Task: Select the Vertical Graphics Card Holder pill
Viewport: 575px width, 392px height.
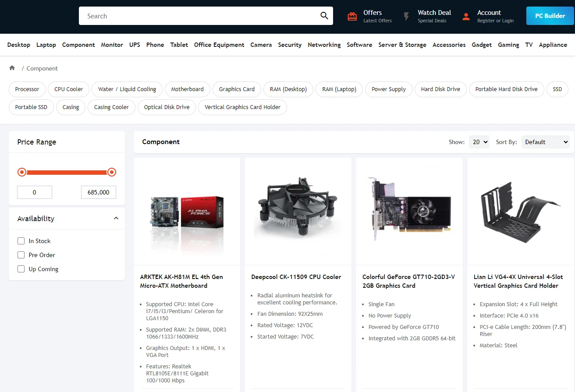Action: coord(242,107)
